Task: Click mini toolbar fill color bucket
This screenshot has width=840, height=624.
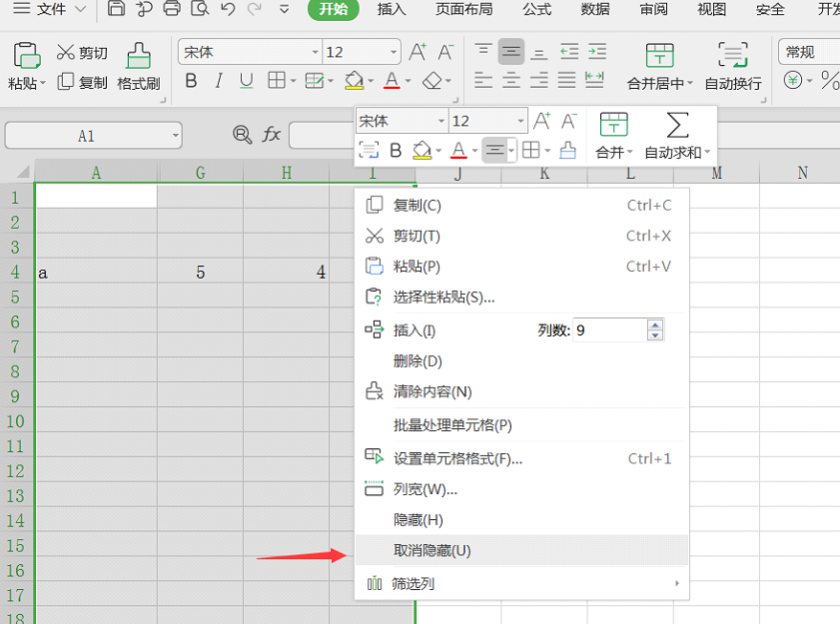Action: [422, 151]
